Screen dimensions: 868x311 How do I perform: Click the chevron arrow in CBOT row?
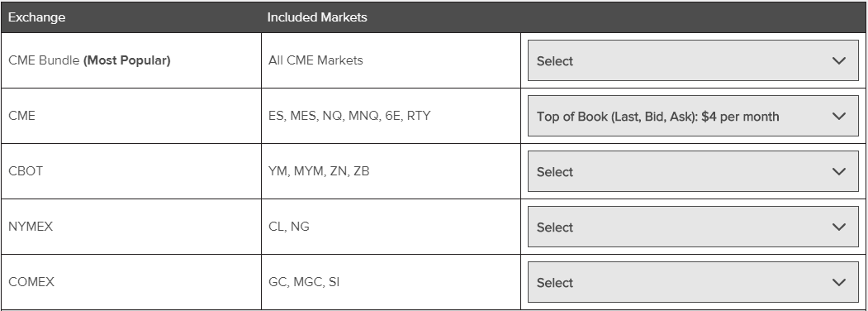click(x=839, y=171)
